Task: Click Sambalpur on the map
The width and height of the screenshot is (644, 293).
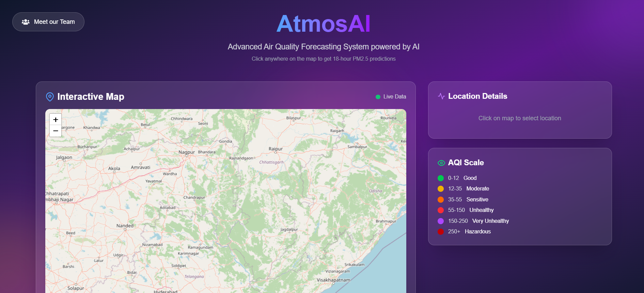Action: 357,147
